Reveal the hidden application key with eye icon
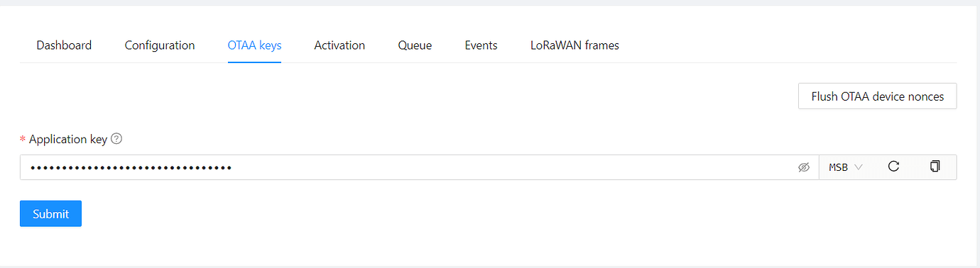 tap(804, 168)
